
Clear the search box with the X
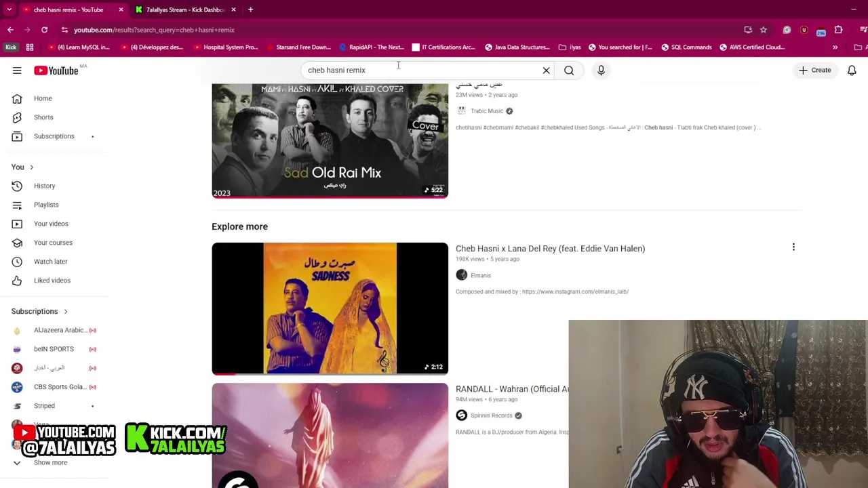[546, 70]
